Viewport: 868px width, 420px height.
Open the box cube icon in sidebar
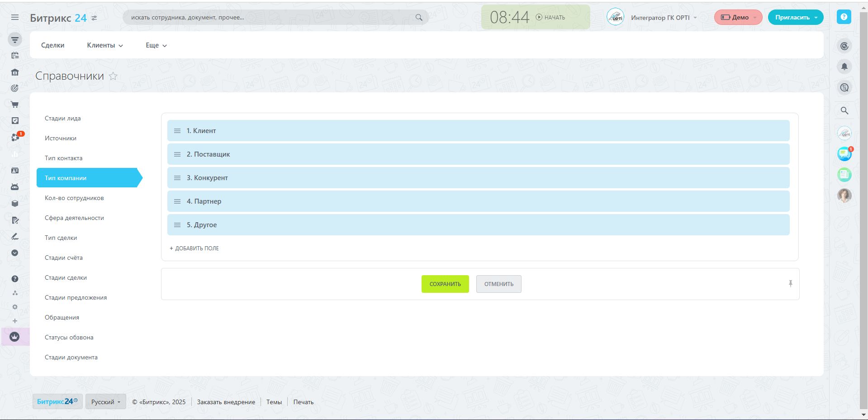(15, 204)
